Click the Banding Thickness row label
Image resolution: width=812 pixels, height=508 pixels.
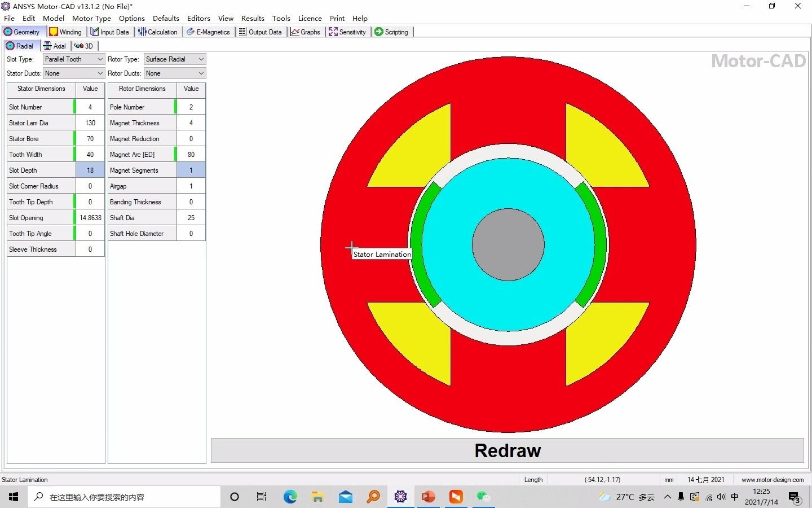[142, 202]
